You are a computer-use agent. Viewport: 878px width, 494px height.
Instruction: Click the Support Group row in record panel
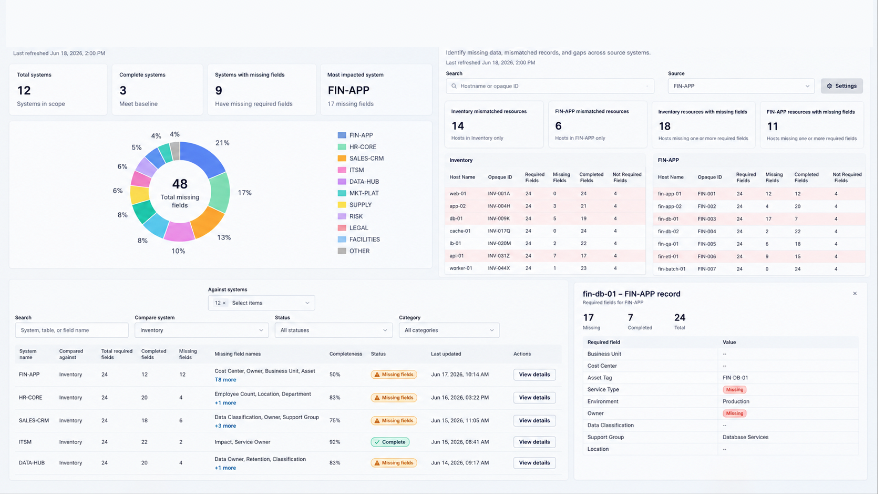[x=721, y=437]
